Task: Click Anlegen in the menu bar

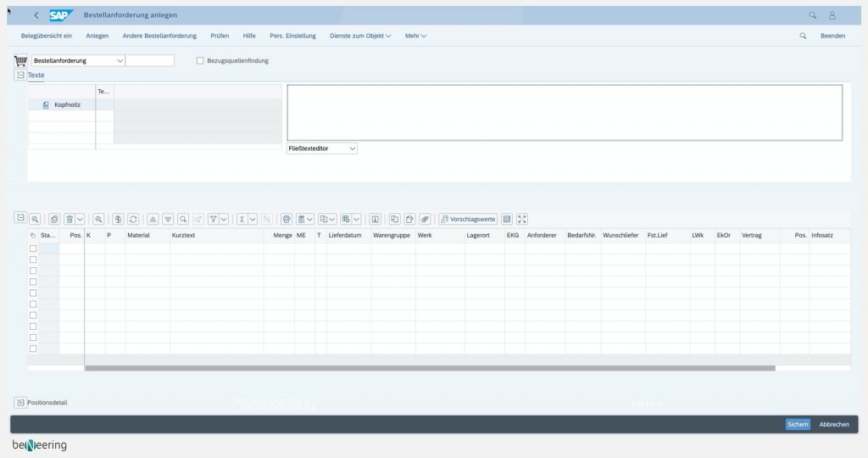Action: 97,36
